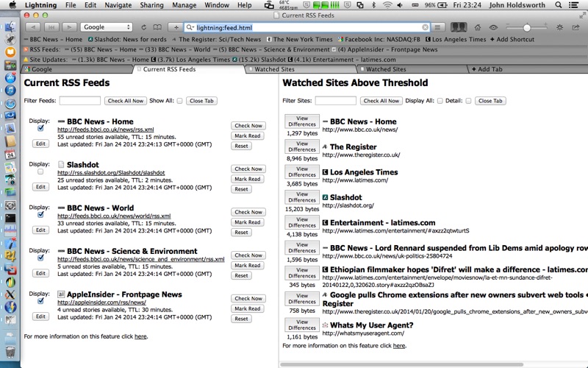Go forward with the forward arrow
This screenshot has width=588, height=368.
[69, 27]
